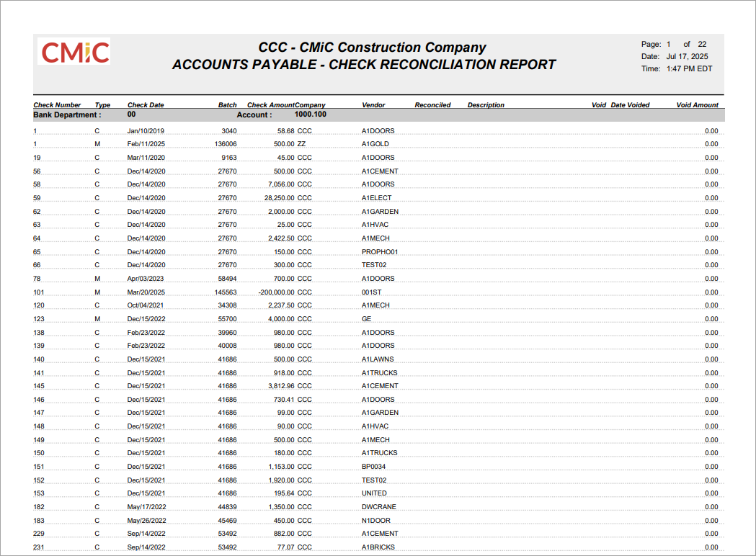The height and width of the screenshot is (556, 756).
Task: Click check number 123 for vendor GE
Action: tap(38, 318)
